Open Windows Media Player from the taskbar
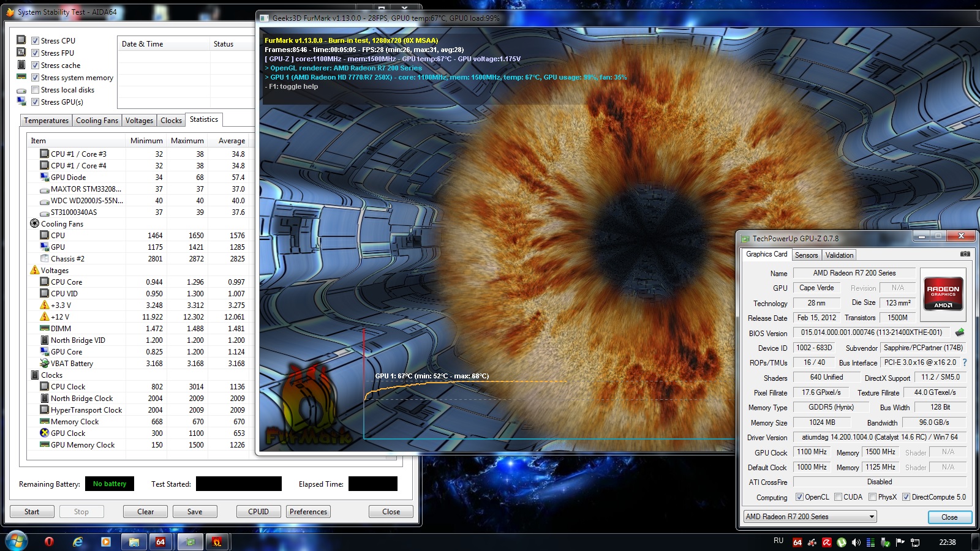The width and height of the screenshot is (980, 551). (x=106, y=542)
